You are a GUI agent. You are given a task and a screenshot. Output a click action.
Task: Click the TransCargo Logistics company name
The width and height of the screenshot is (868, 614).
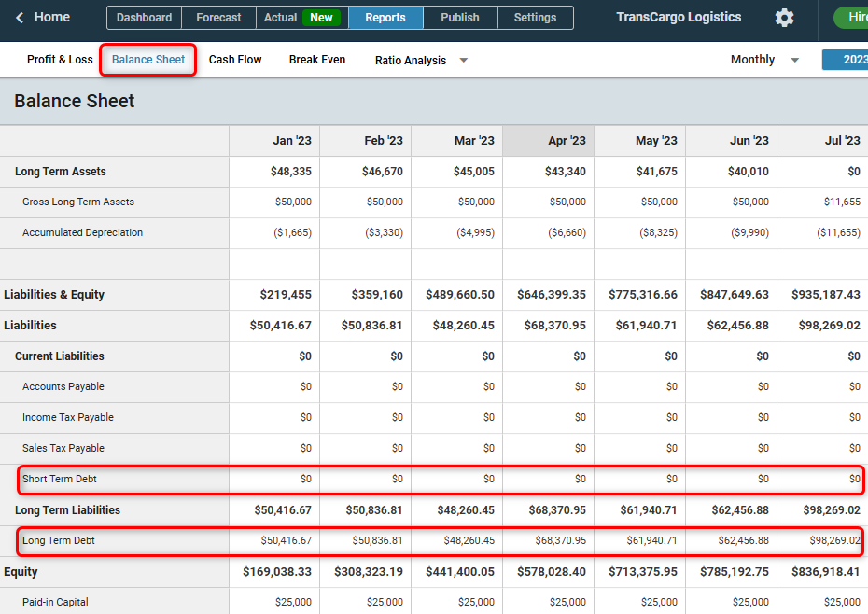pos(679,18)
